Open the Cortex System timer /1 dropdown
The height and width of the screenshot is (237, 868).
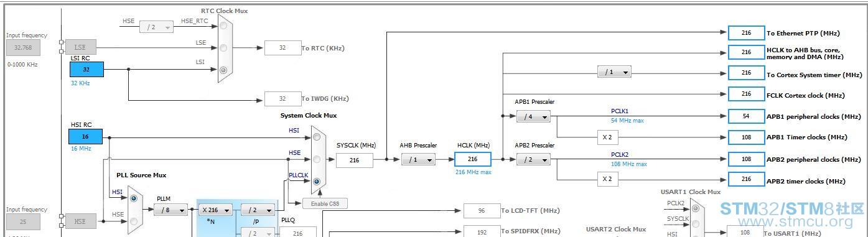point(614,72)
